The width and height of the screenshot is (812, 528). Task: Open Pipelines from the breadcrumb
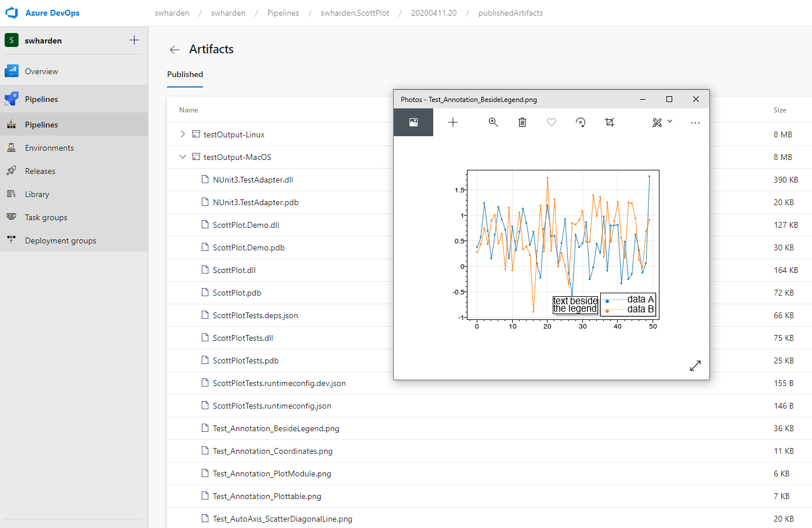283,12
